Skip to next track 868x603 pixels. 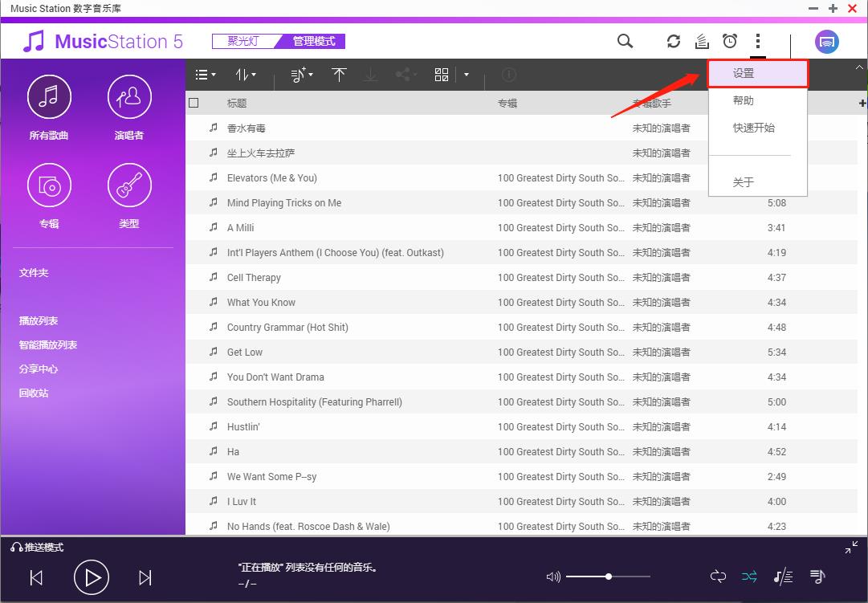[145, 577]
